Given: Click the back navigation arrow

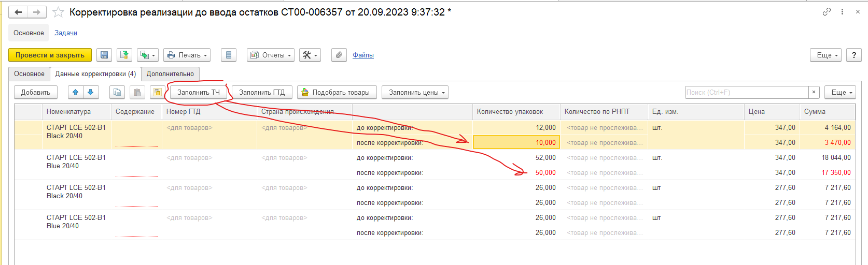Looking at the screenshot, I should [18, 12].
